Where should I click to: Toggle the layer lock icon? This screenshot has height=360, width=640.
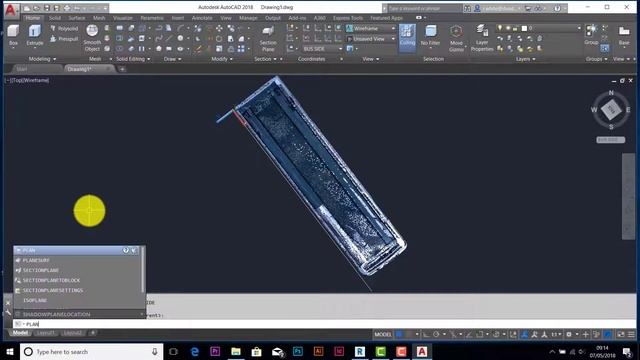pyautogui.click(x=515, y=28)
